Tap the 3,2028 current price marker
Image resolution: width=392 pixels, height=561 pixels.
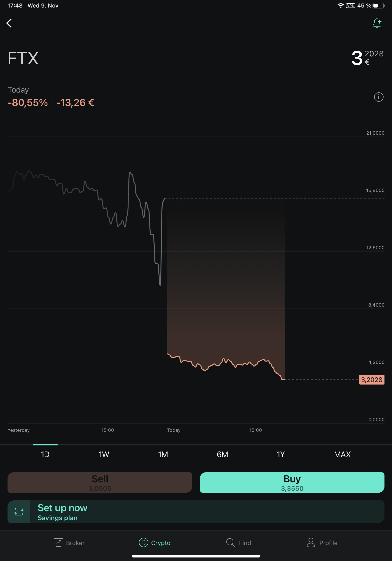point(372,380)
